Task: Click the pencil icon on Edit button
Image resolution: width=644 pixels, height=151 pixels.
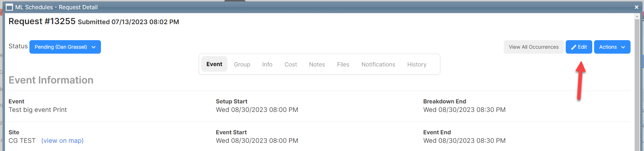Action: [x=574, y=47]
